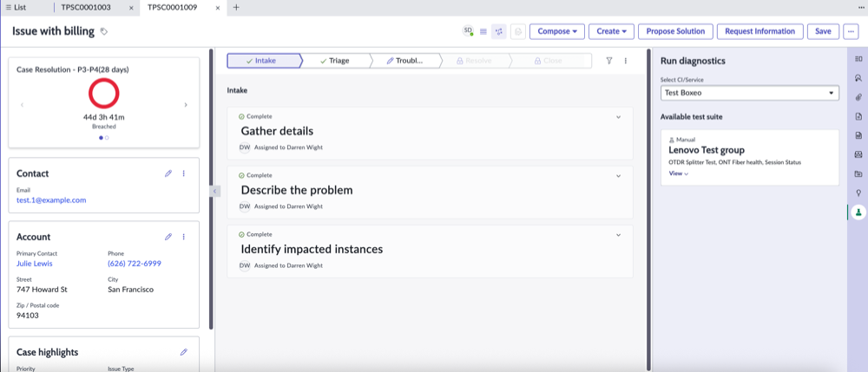
Task: Click the document icon below the paperclip
Action: point(858,116)
